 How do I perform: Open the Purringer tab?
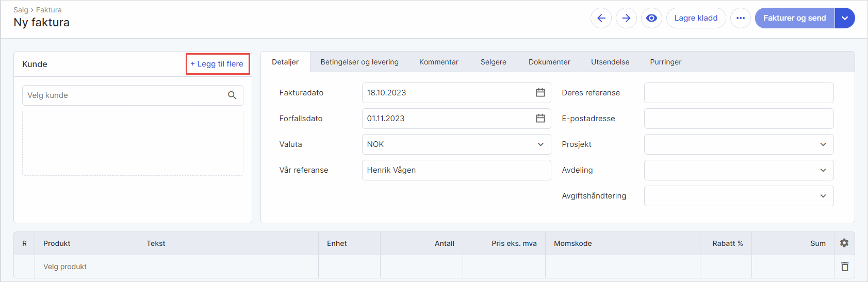pyautogui.click(x=665, y=62)
